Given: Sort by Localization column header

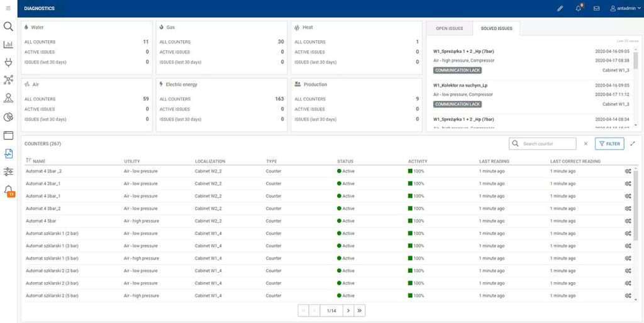Looking at the screenshot, I should (210, 161).
